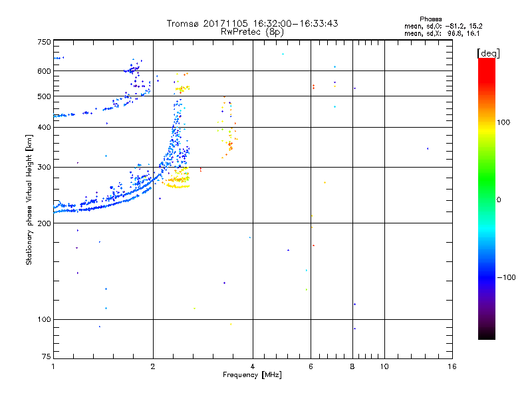Click the red top of the phase colorbar
Viewport: 532px width, 399px height.
pyautogui.click(x=486, y=62)
